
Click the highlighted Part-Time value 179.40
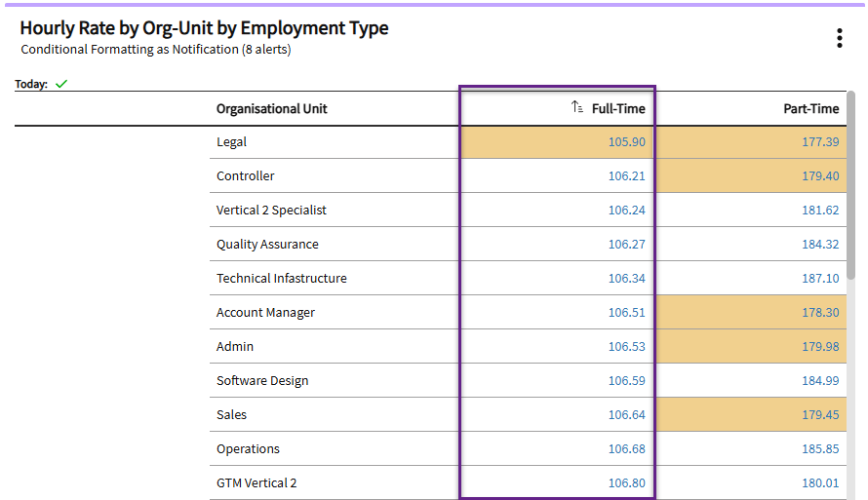click(820, 175)
